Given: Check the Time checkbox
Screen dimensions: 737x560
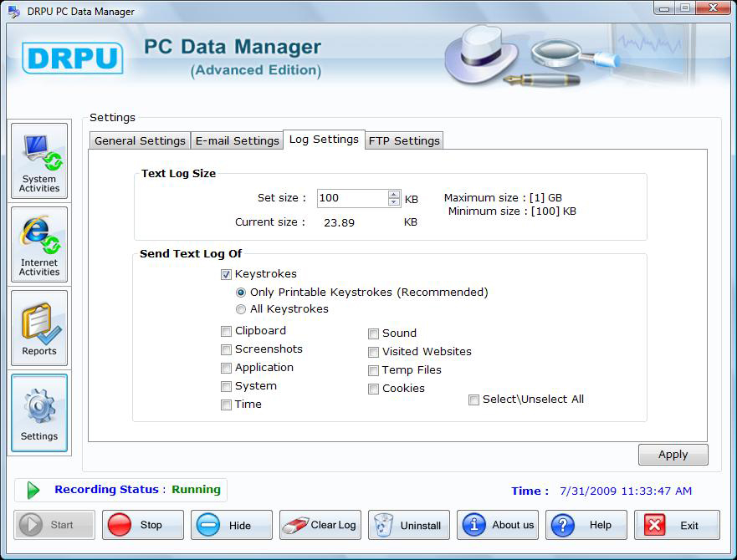Looking at the screenshot, I should click(x=226, y=405).
